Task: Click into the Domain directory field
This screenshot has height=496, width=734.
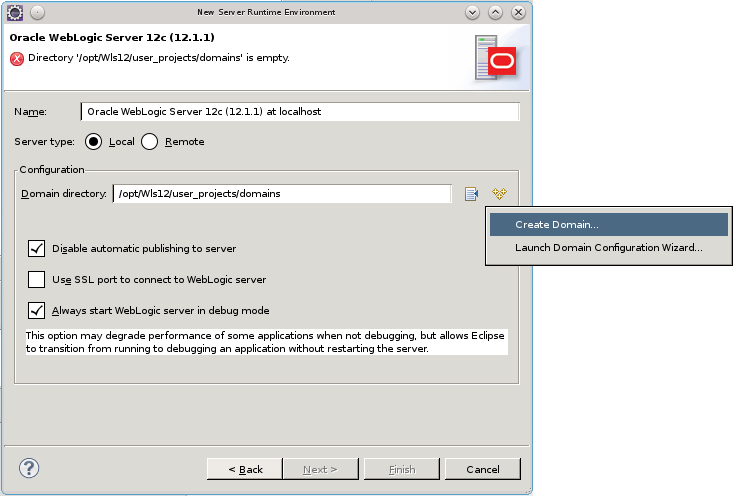Action: (282, 194)
